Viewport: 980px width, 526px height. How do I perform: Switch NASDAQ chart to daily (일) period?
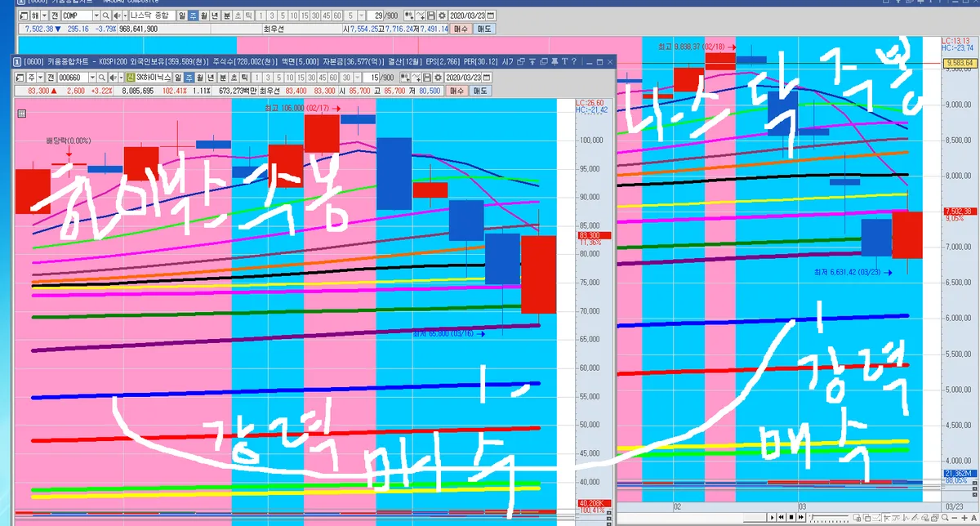[x=182, y=16]
